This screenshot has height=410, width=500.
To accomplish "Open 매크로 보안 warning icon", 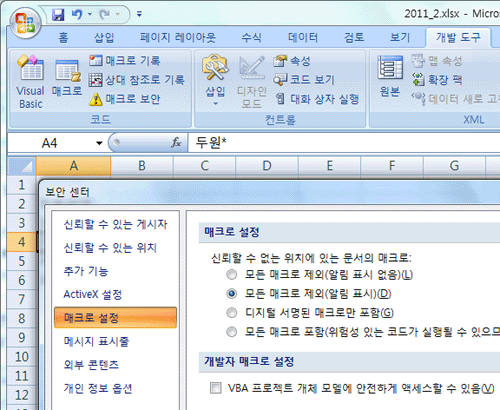I will (x=96, y=99).
